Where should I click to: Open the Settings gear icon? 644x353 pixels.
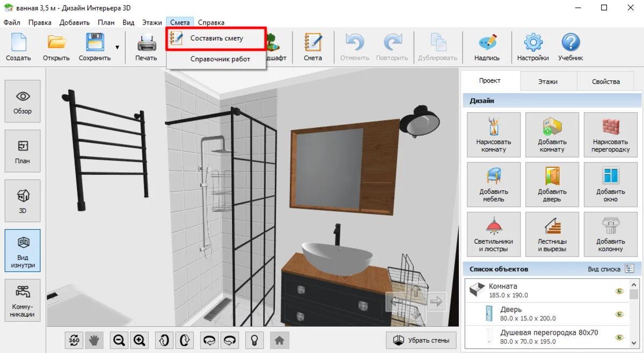tap(532, 47)
